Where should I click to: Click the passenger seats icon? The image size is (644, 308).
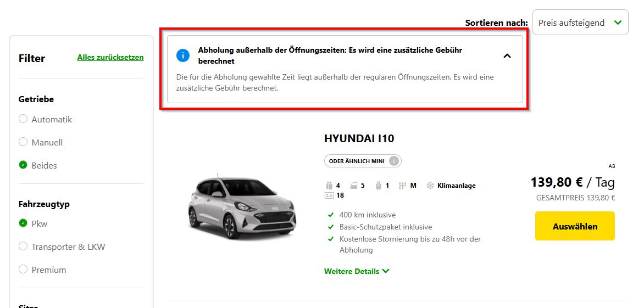click(x=329, y=186)
